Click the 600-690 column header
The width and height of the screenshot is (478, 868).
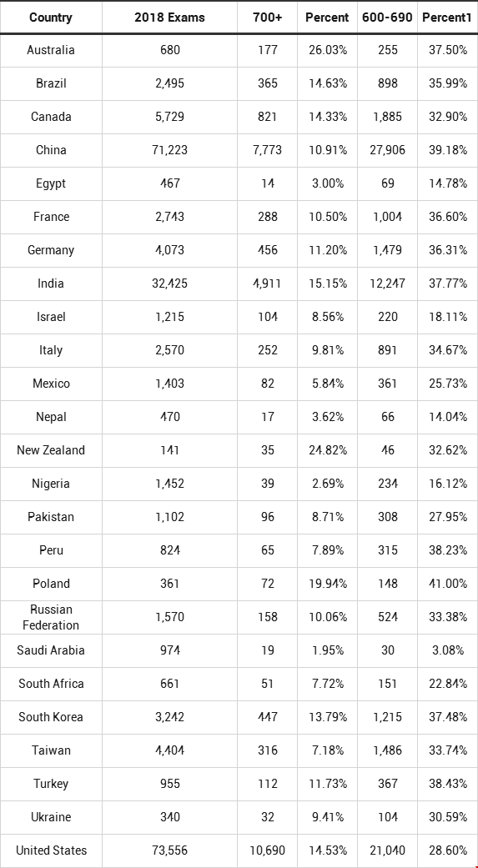[388, 18]
